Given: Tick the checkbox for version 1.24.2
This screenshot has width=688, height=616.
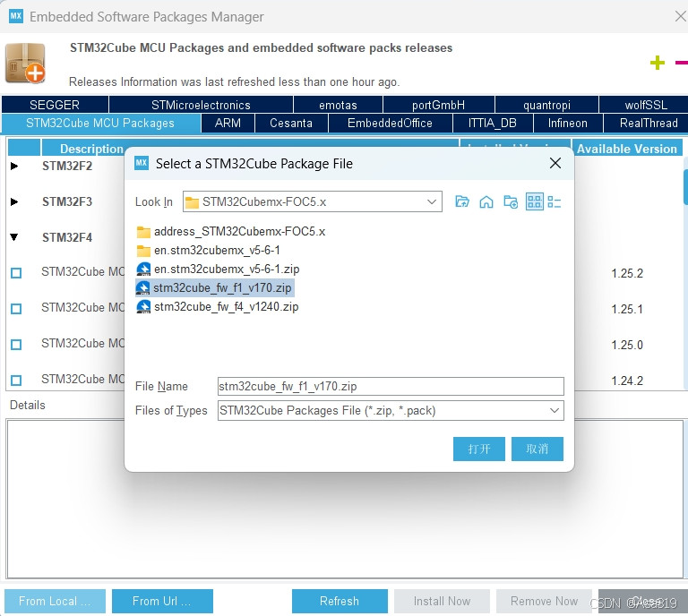Looking at the screenshot, I should tap(16, 381).
